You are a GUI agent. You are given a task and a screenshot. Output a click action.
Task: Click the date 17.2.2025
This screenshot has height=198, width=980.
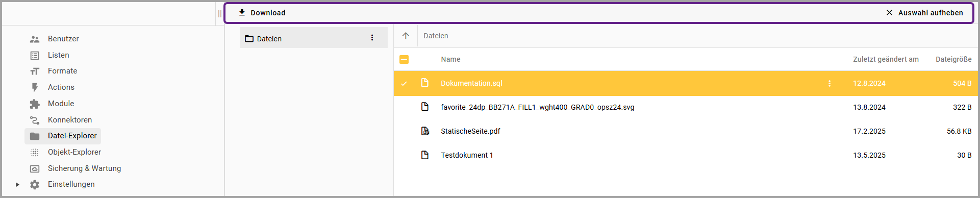pyautogui.click(x=869, y=131)
